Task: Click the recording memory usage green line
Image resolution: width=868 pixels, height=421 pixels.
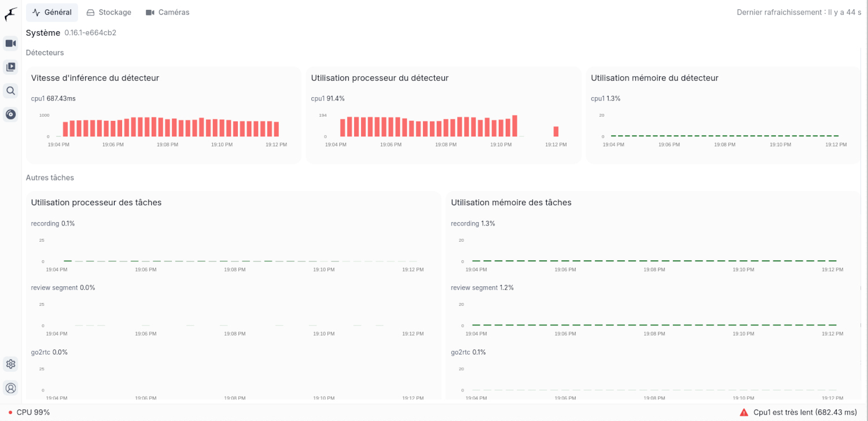Action: (654, 261)
